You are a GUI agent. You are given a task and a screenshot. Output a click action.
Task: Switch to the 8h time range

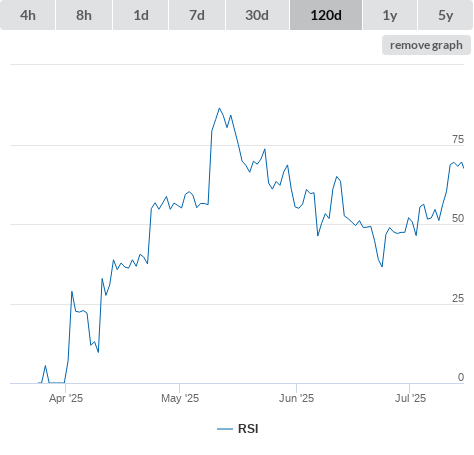click(84, 15)
